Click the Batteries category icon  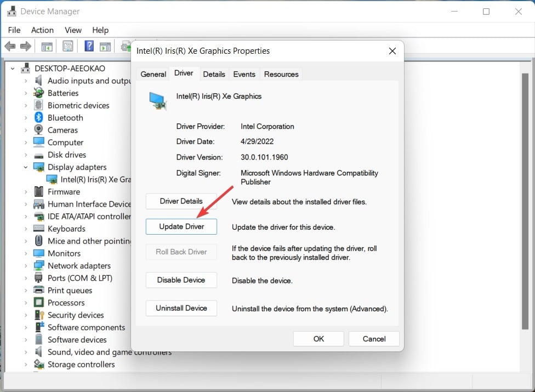click(x=38, y=93)
